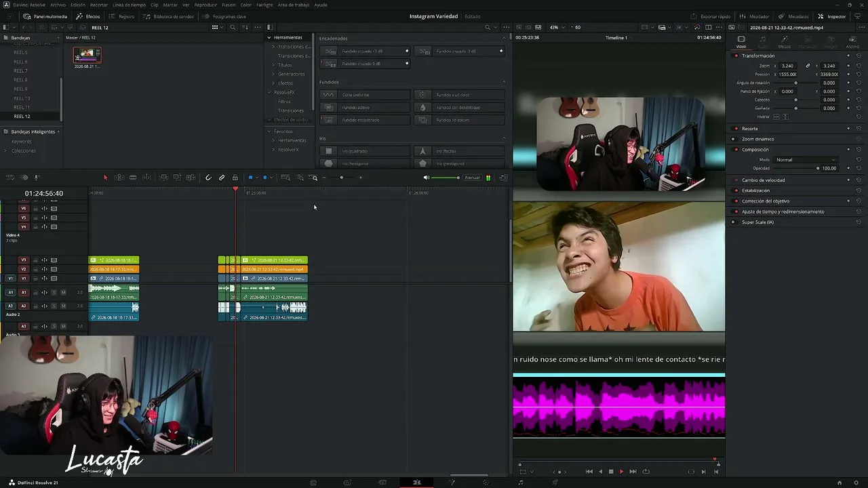This screenshot has width=868, height=488.
Task: Collapse the ResolveFX tree node
Action: click(x=269, y=92)
